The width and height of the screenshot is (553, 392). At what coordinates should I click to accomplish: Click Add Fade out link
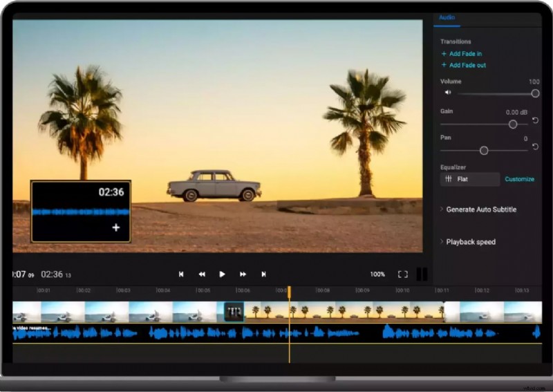click(x=463, y=65)
